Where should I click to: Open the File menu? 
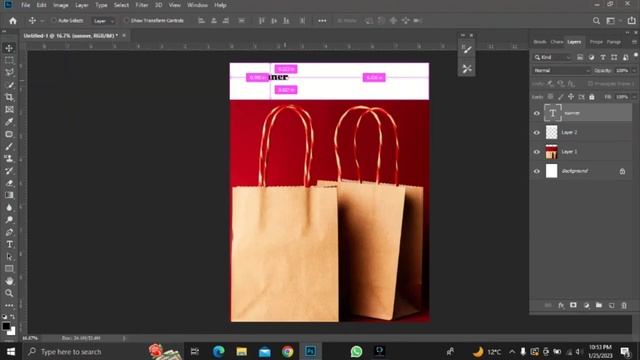click(x=25, y=5)
